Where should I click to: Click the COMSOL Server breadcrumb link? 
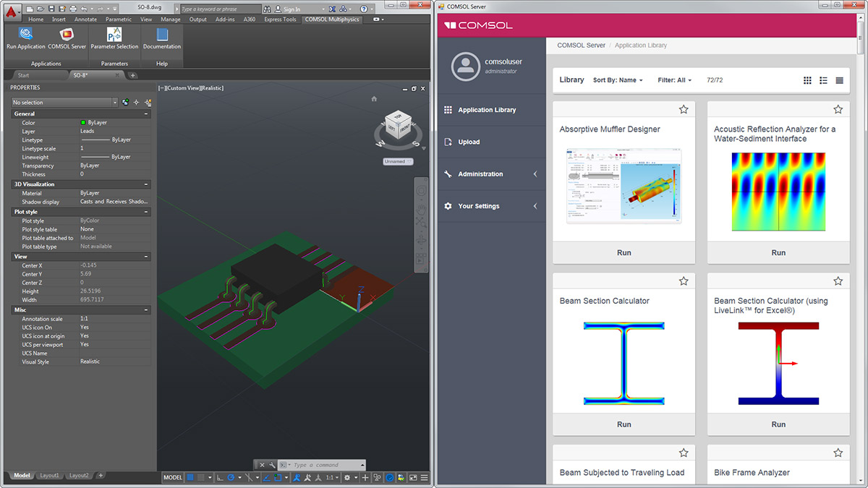coord(581,46)
